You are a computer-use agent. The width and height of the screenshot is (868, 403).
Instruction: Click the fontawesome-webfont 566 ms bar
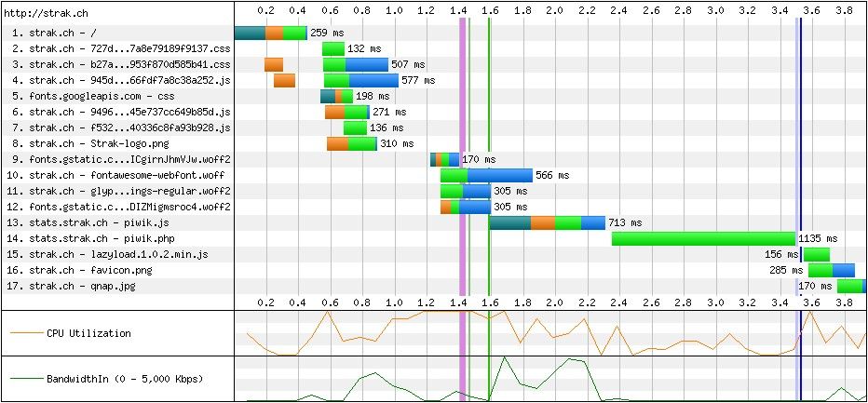486,175
